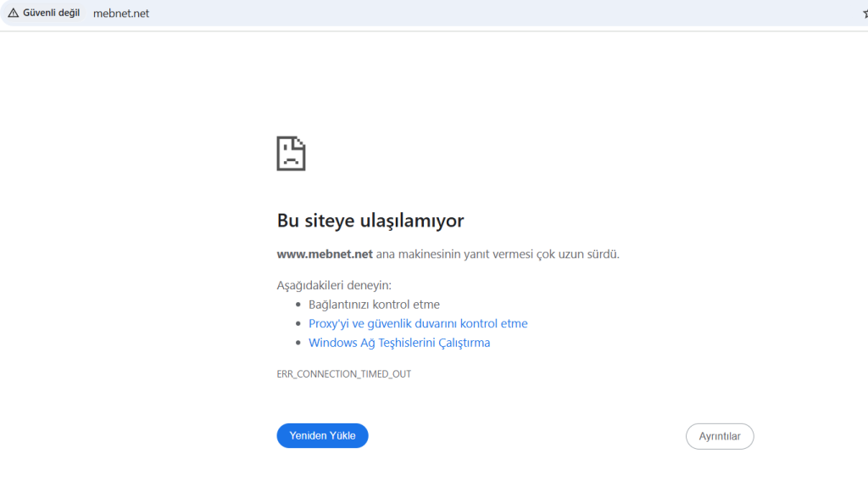The width and height of the screenshot is (868, 487).
Task: Click the ERR_CONNECTION_TIMED_OUT error code
Action: point(343,373)
